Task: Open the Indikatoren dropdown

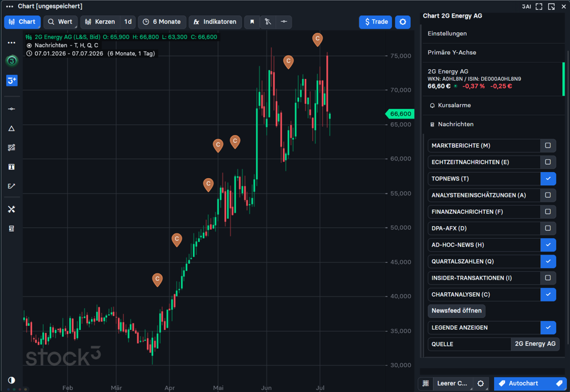Action: click(x=215, y=22)
